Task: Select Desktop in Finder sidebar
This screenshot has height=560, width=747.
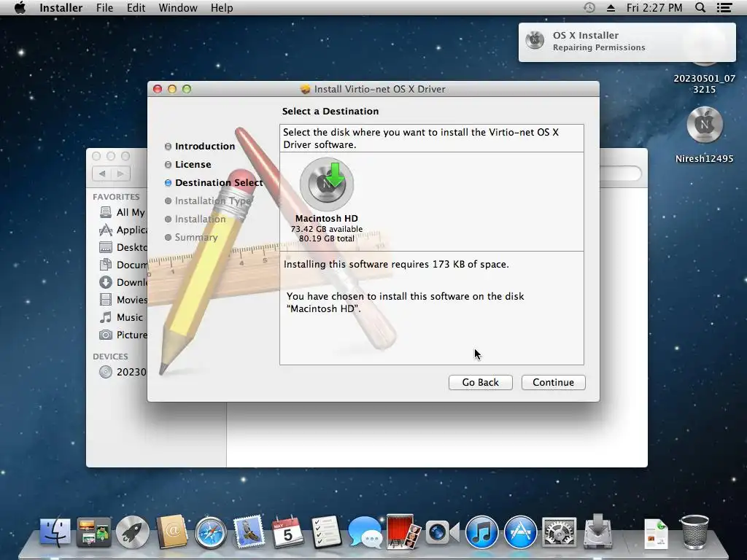Action: [x=123, y=248]
